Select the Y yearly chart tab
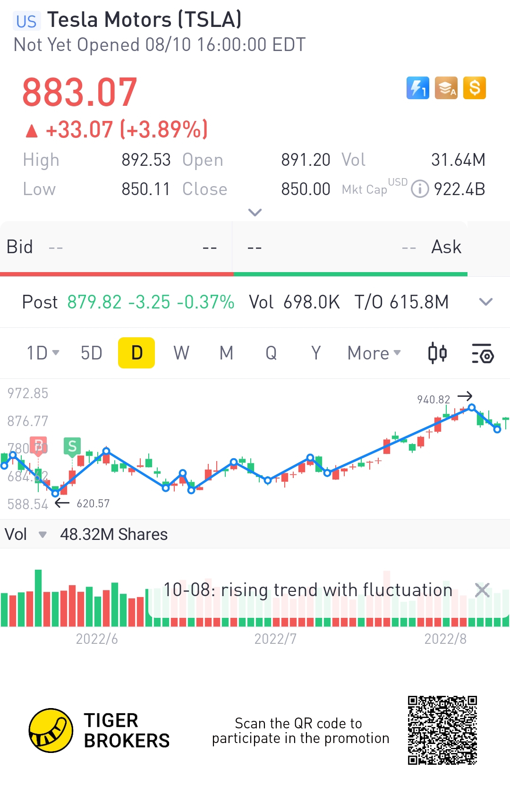The width and height of the screenshot is (510, 812). 316,353
